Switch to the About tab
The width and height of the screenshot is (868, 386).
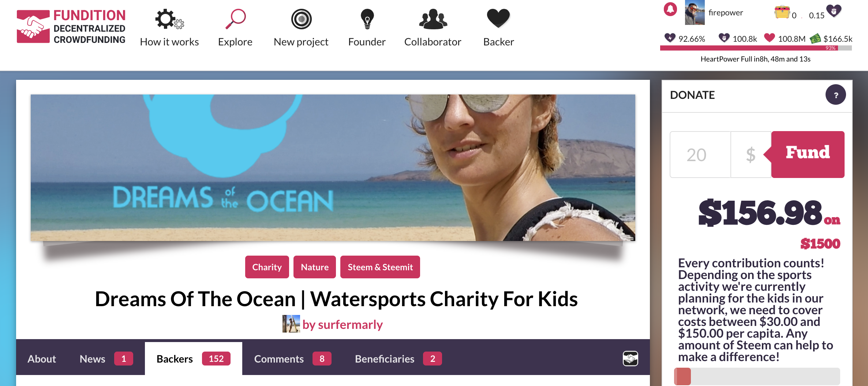pyautogui.click(x=42, y=359)
